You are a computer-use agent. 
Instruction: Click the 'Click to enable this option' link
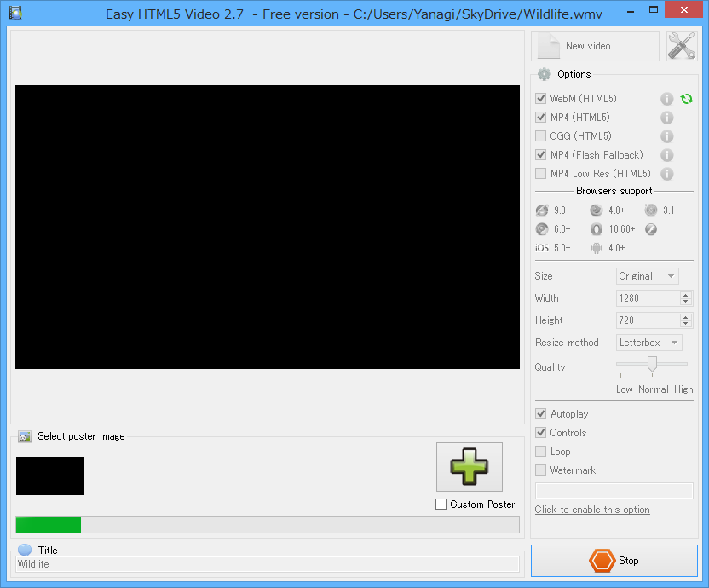click(592, 510)
